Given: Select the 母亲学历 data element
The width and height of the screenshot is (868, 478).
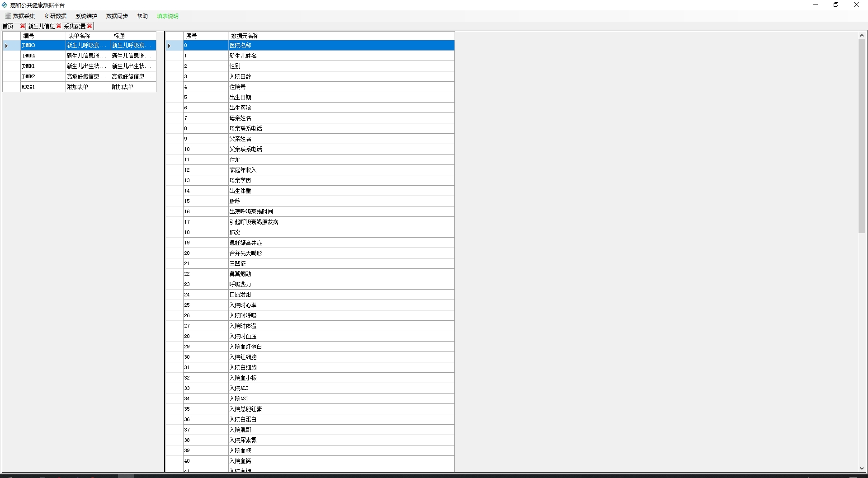Looking at the screenshot, I should point(341,180).
